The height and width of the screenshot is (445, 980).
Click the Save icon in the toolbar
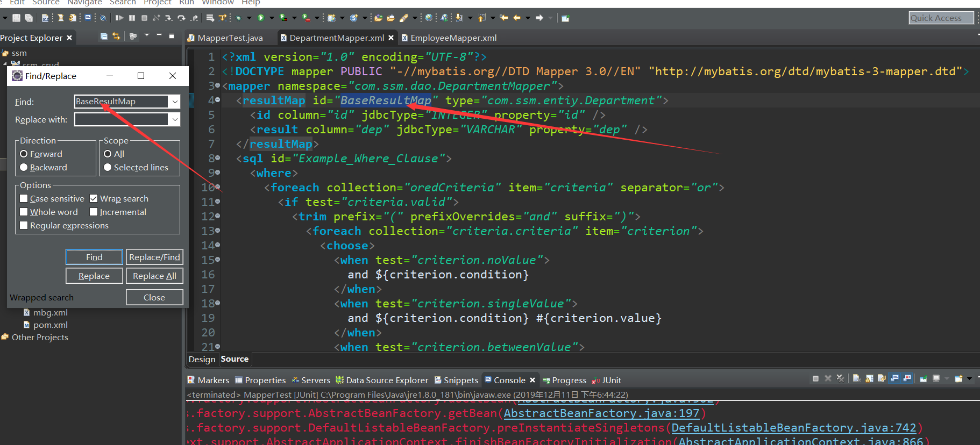(16, 18)
